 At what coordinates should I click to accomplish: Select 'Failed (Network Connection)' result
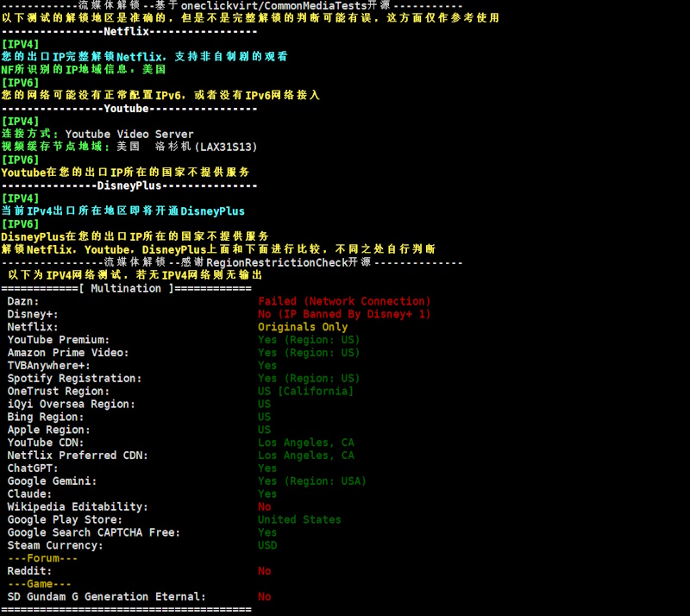tap(344, 301)
